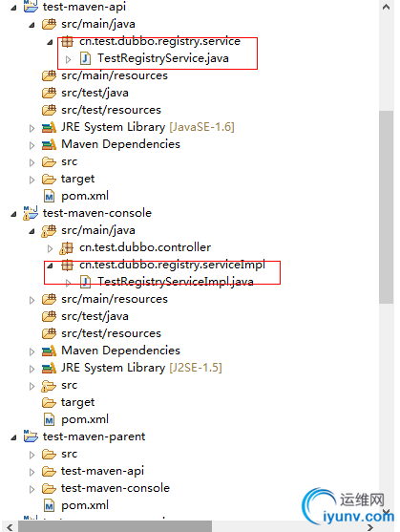Select src/test/java in test-maven-console
The image size is (400, 532).
click(95, 316)
